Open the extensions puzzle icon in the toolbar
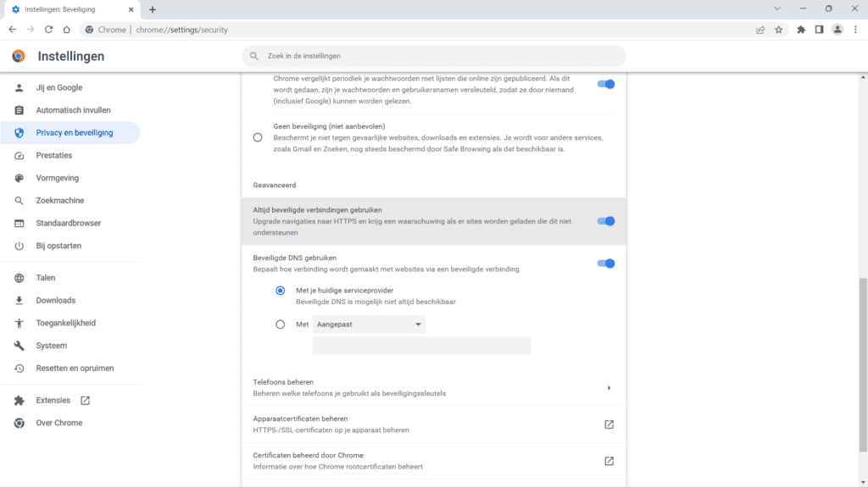Screen dimensions: 868x488 tap(801, 30)
